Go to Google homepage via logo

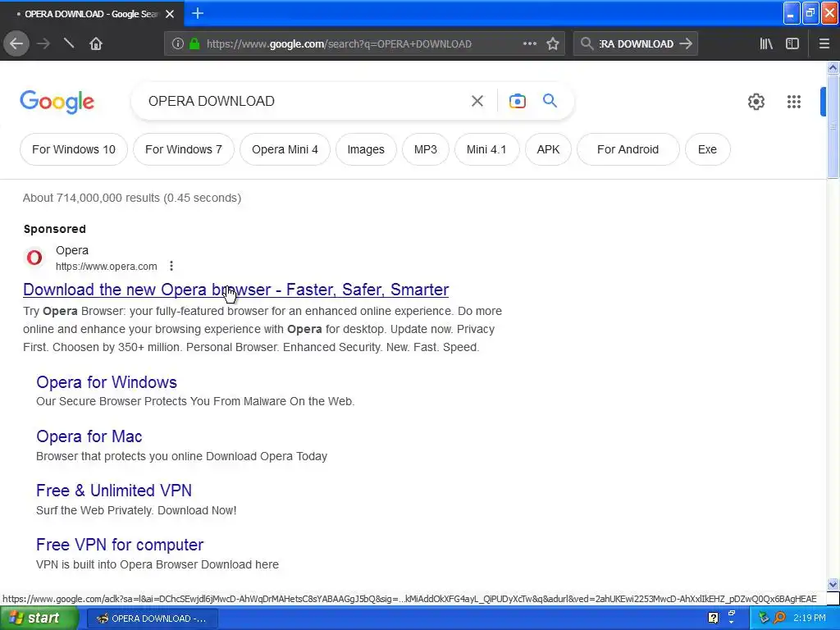pyautogui.click(x=57, y=102)
